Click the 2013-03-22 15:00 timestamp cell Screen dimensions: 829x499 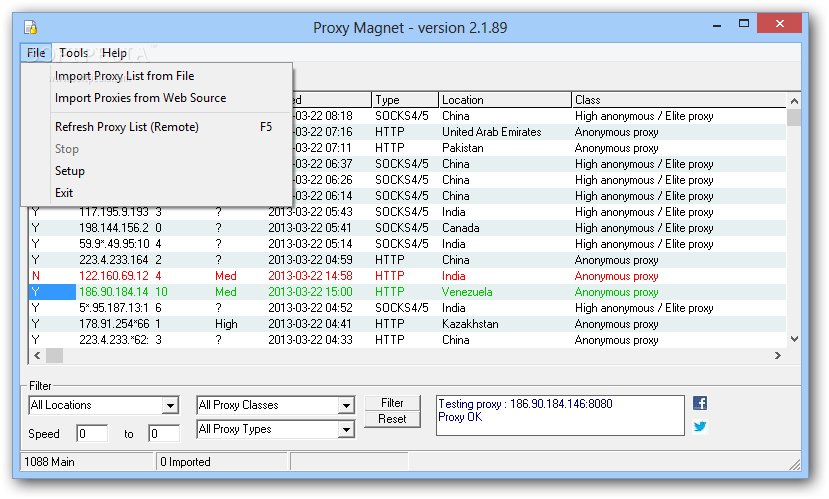tap(310, 292)
